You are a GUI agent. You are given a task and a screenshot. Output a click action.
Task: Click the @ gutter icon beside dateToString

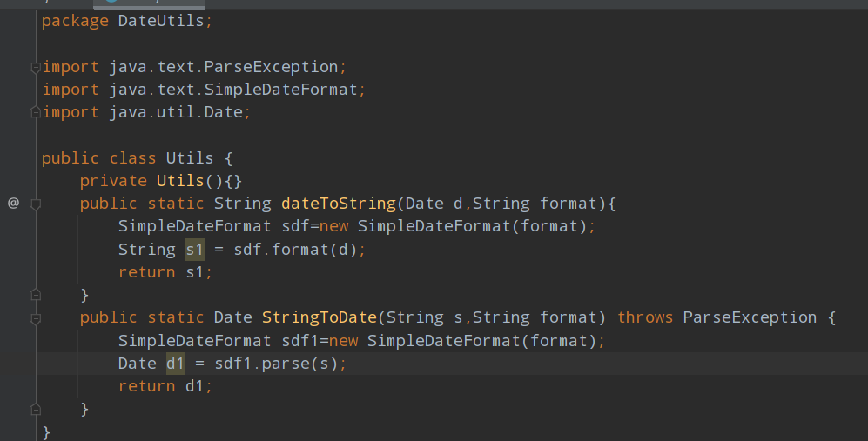13,204
